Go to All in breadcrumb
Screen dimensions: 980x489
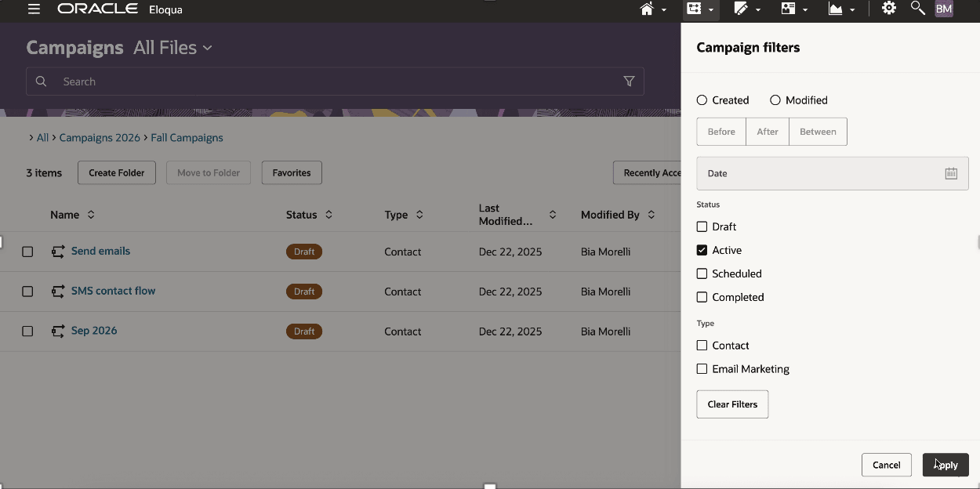click(x=42, y=138)
